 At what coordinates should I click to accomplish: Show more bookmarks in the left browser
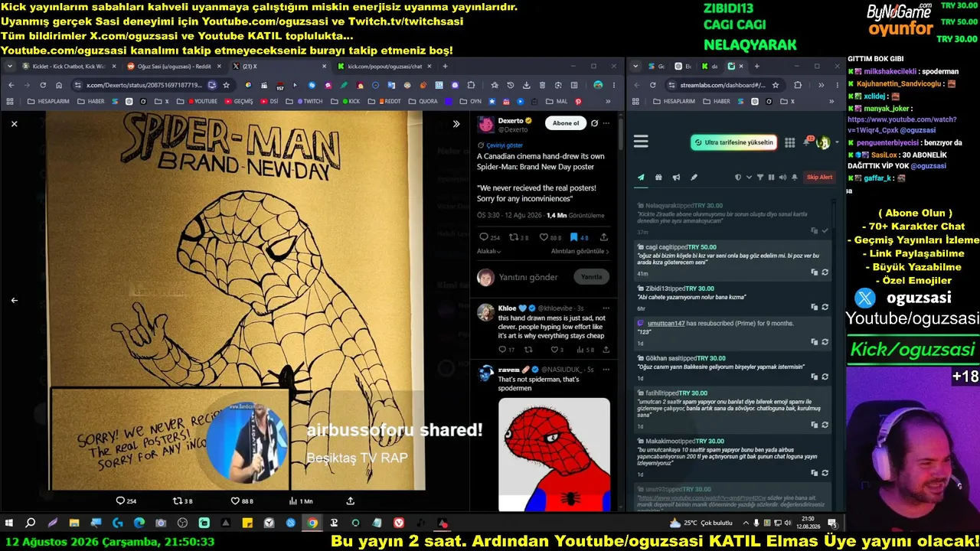608,101
